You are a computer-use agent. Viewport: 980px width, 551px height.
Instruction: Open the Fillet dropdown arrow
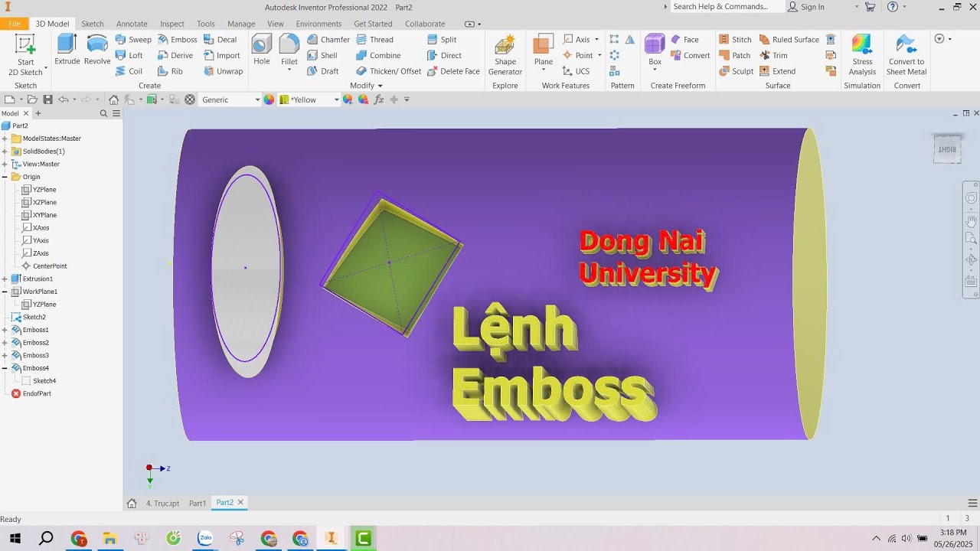click(289, 70)
